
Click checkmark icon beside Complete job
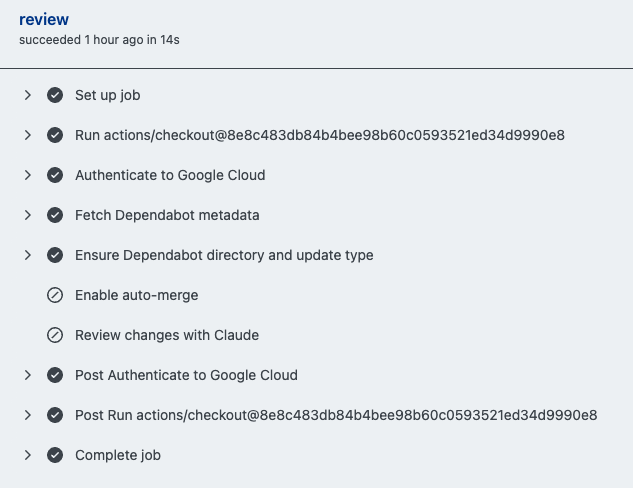pos(55,455)
